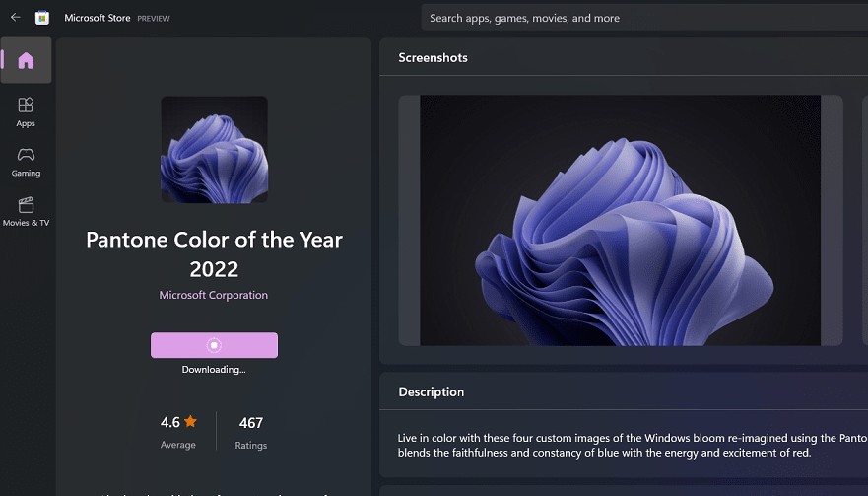The width and height of the screenshot is (868, 496).
Task: Stop the download with the purple button
Action: coord(214,345)
